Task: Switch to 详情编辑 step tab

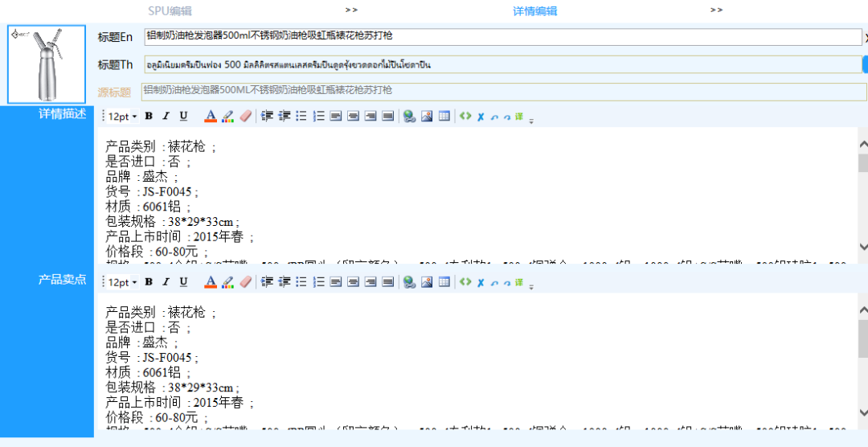Action: click(534, 10)
